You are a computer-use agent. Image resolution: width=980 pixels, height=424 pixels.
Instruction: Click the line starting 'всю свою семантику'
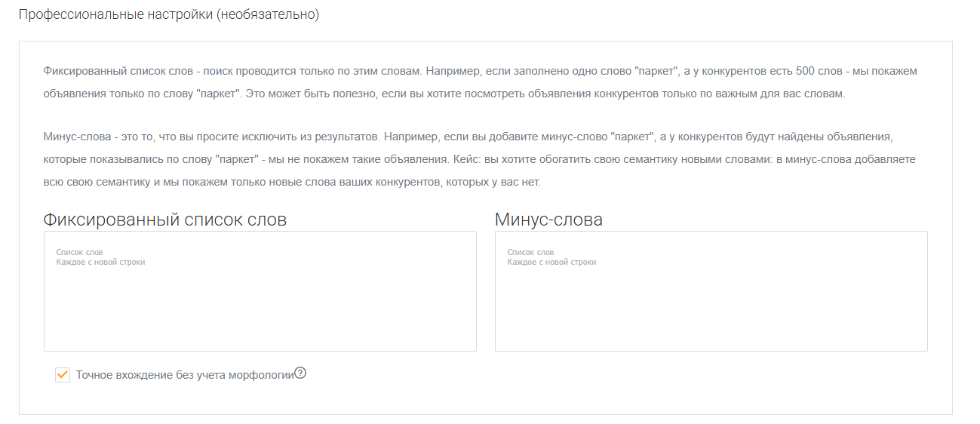(292, 183)
